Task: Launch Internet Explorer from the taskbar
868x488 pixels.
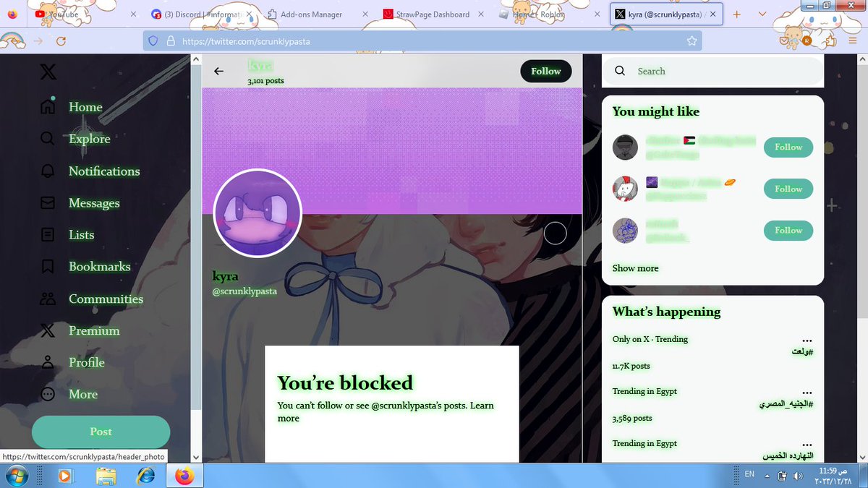Action: pos(145,476)
